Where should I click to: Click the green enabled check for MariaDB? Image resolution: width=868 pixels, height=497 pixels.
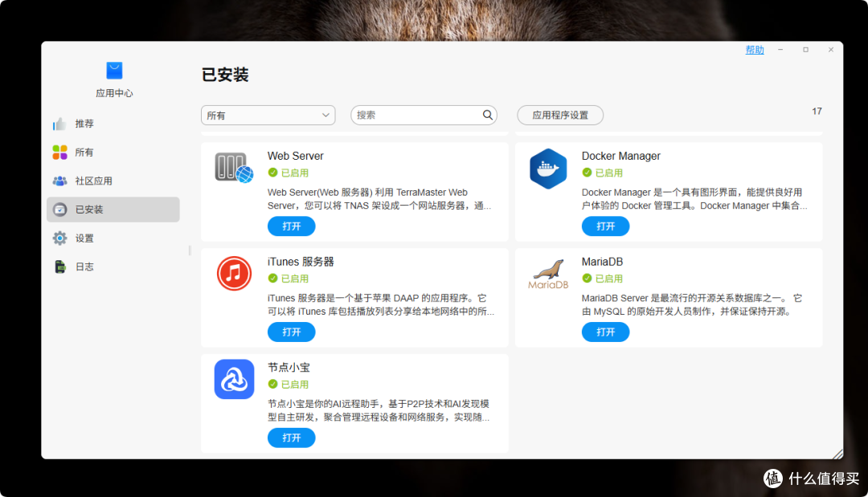[x=587, y=278]
